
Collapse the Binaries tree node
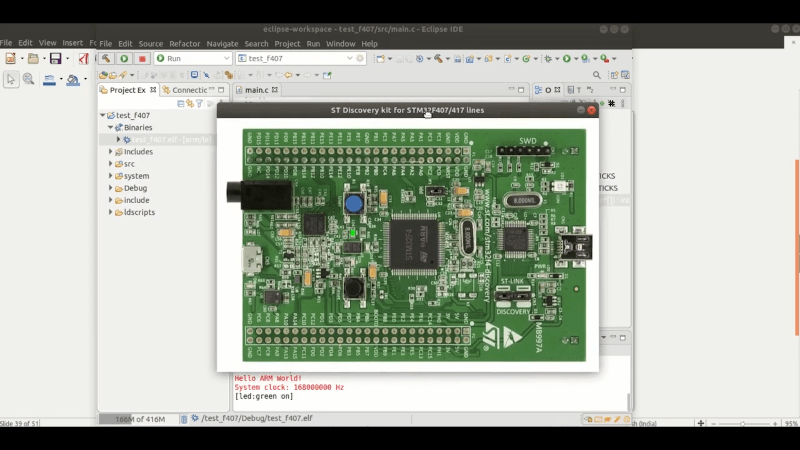point(111,128)
